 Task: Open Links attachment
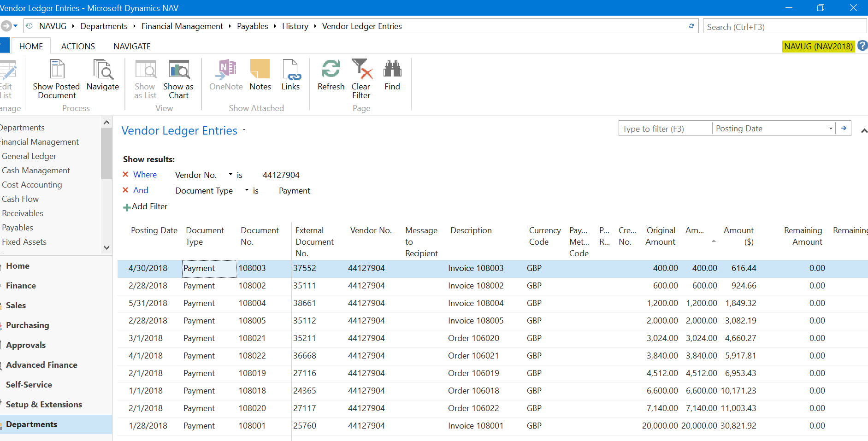click(x=290, y=75)
